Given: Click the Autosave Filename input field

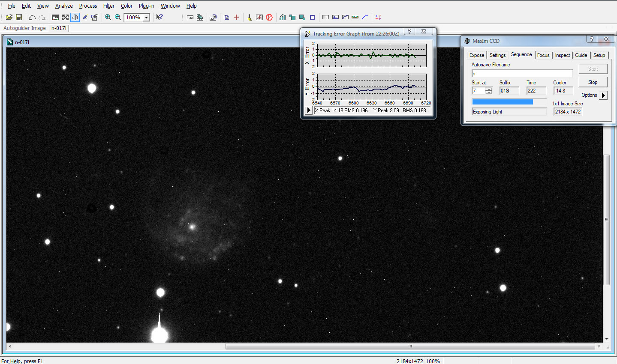Looking at the screenshot, I should pyautogui.click(x=522, y=74).
